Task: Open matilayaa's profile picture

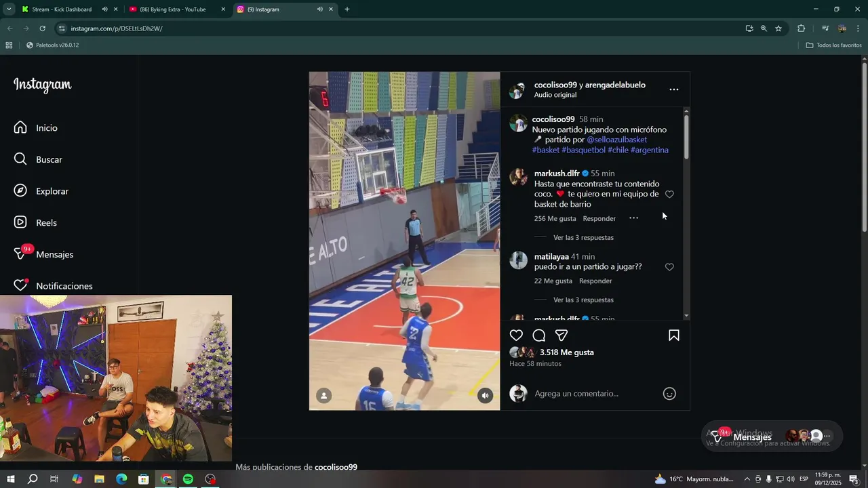Action: (518, 260)
